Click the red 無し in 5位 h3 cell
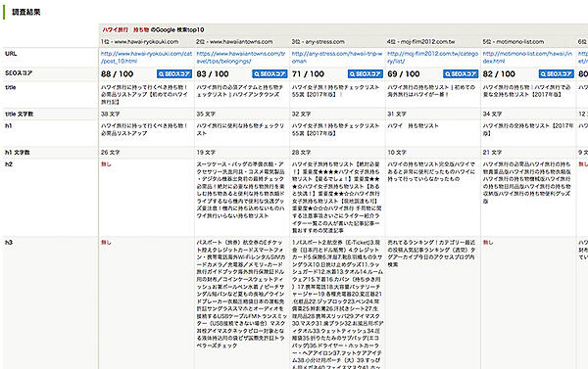Image resolution: width=588 pixels, height=369 pixels. pos(488,243)
